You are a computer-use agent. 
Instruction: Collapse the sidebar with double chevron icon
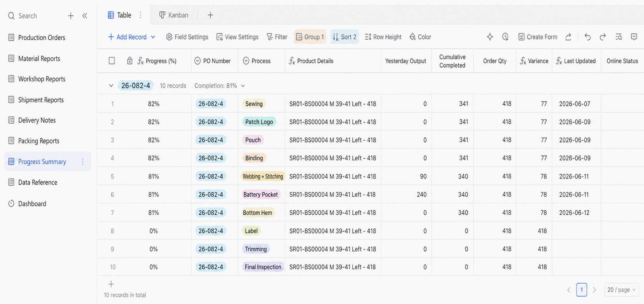coord(85,16)
